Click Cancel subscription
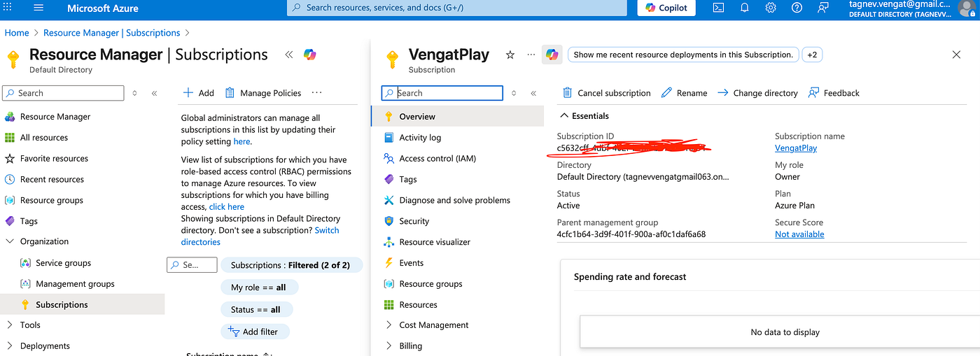The width and height of the screenshot is (980, 356). (606, 93)
